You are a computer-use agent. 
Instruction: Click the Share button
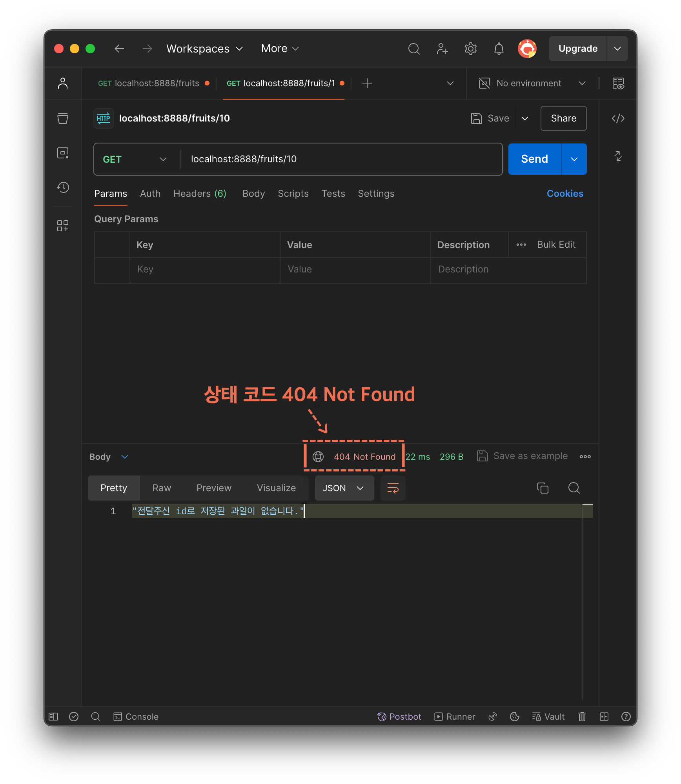point(563,118)
